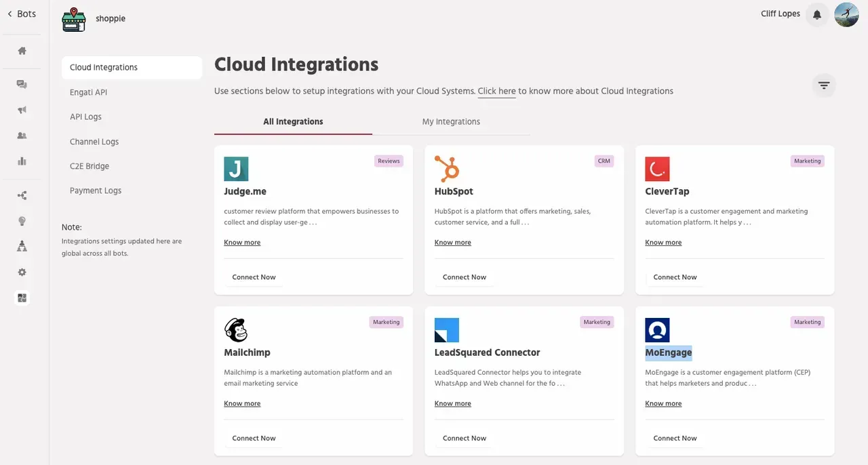Click the user profile avatar picture
This screenshot has height=465, width=868.
[x=846, y=14]
